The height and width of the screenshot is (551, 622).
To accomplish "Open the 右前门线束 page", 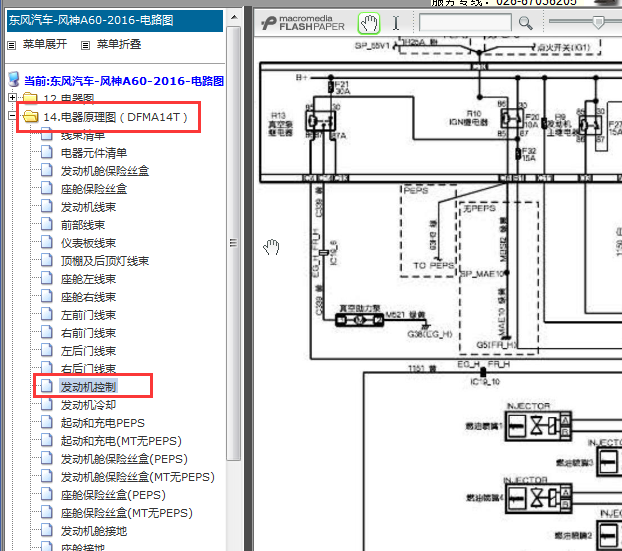I will point(88,333).
